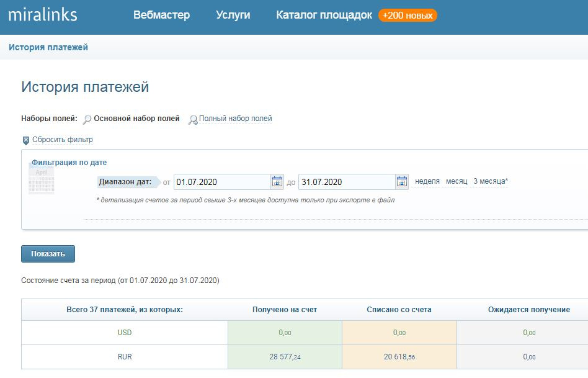Set date range to месяц
The width and height of the screenshot is (588, 378).
tap(457, 181)
